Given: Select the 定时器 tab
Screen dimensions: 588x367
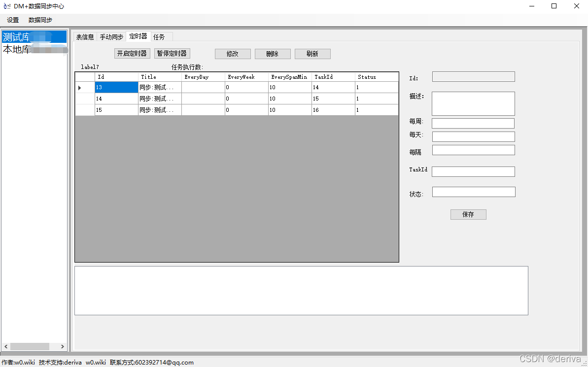Looking at the screenshot, I should 138,36.
